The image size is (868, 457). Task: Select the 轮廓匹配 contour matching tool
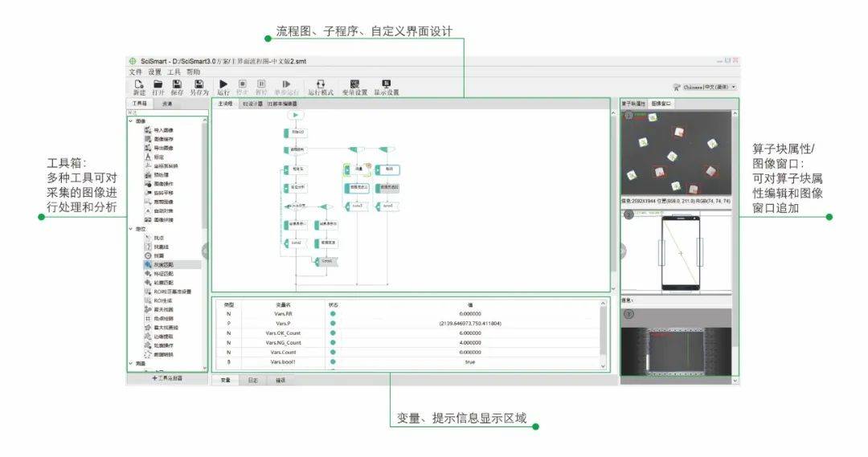159,283
